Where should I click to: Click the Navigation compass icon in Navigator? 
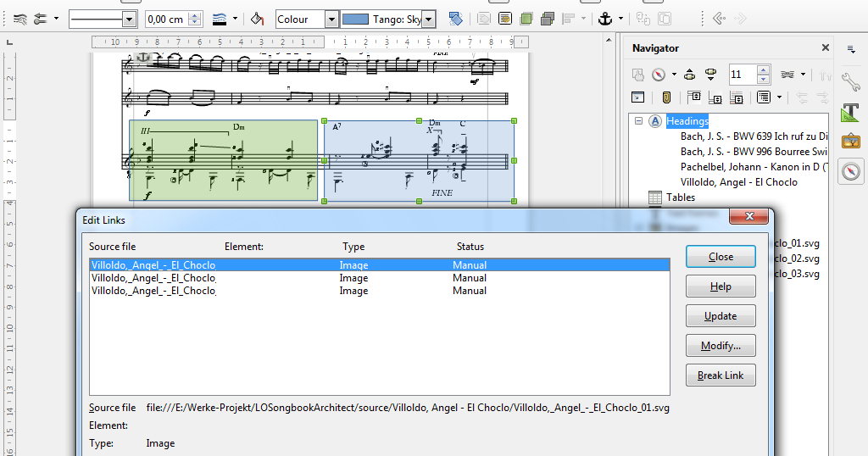(658, 74)
